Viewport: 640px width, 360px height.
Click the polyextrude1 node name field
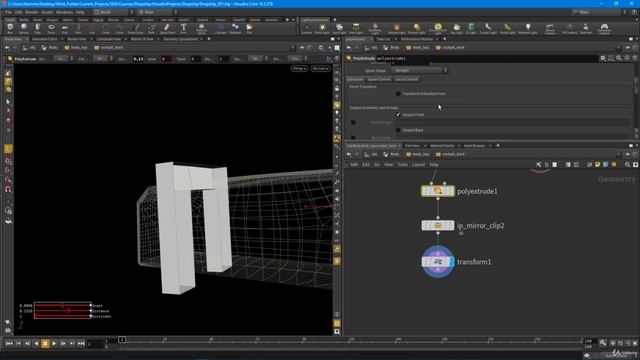486,58
